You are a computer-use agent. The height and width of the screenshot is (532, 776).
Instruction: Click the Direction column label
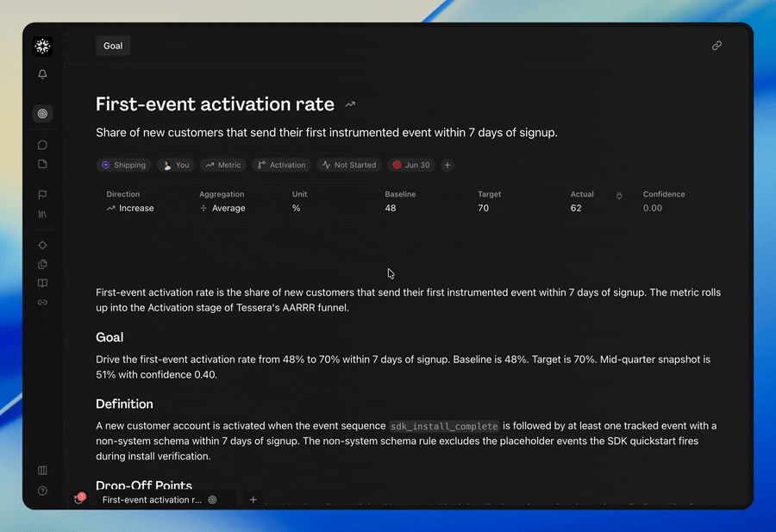click(x=122, y=195)
